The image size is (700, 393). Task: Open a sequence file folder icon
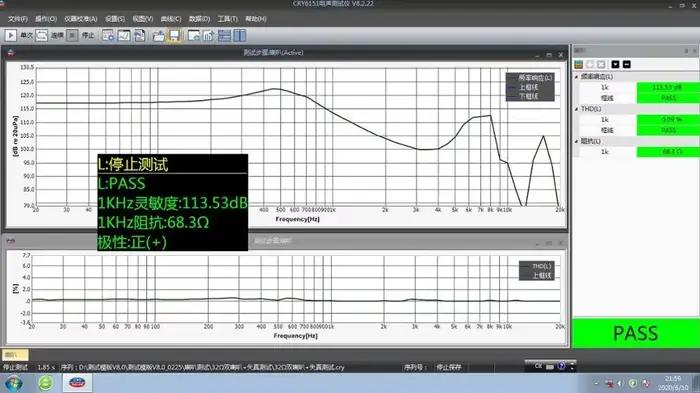point(158,35)
